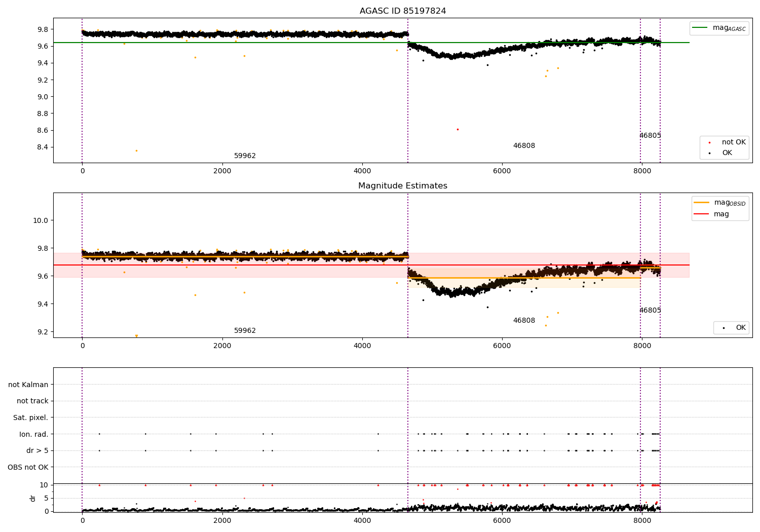
Task: Click the 9.2 tick on top plot's y-axis
Action: pos(42,80)
